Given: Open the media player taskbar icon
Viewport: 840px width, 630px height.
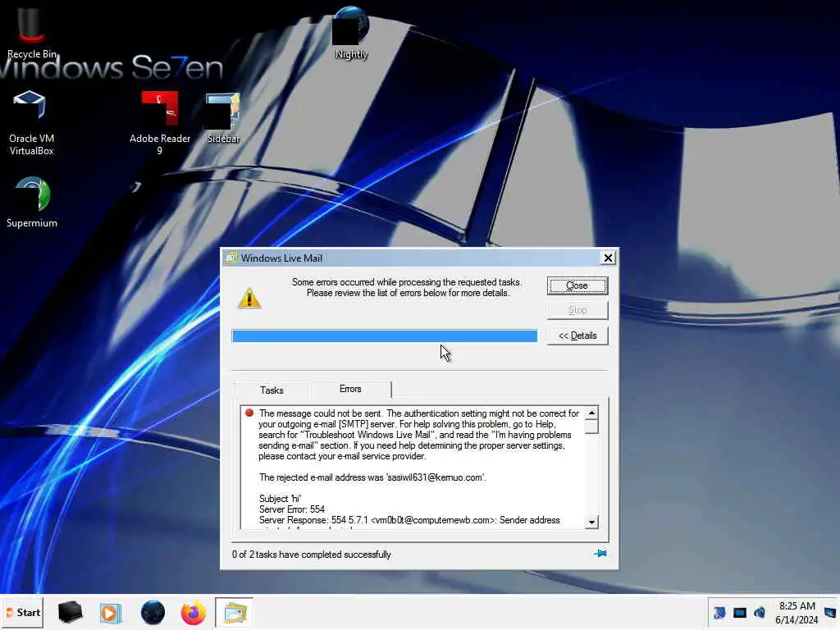Looking at the screenshot, I should coord(111,612).
